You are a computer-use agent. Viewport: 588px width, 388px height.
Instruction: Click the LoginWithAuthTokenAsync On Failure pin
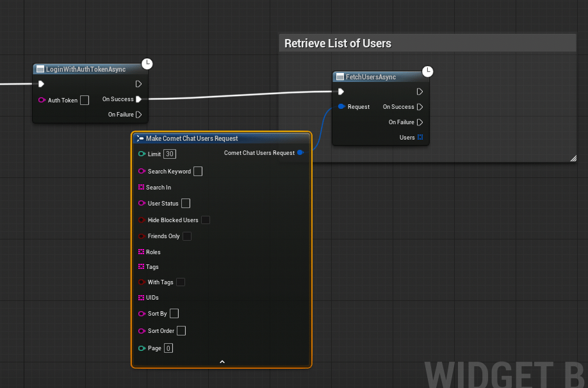[138, 115]
